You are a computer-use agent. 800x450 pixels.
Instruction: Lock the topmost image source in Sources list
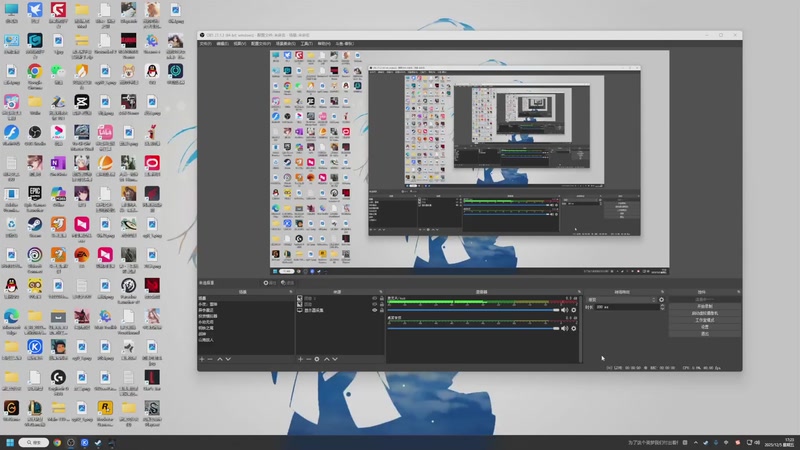382,298
